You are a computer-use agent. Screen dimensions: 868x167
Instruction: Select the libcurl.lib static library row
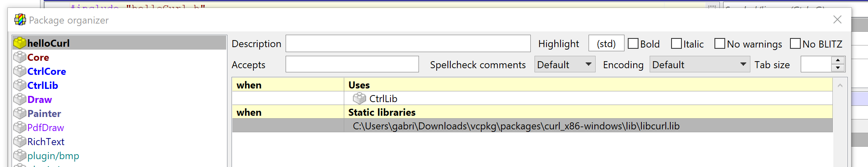(x=516, y=126)
